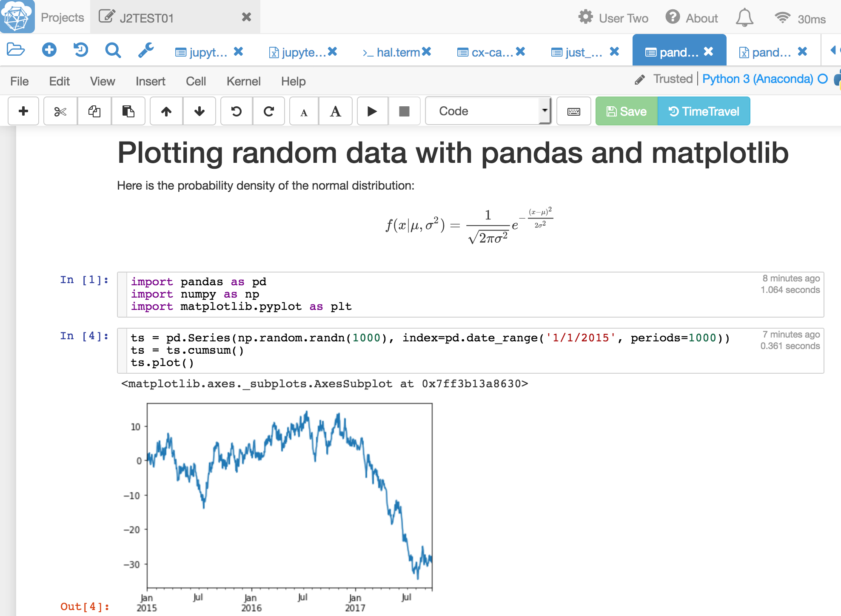Close the J2TEST01 project tab
The width and height of the screenshot is (841, 616).
pyautogui.click(x=246, y=17)
